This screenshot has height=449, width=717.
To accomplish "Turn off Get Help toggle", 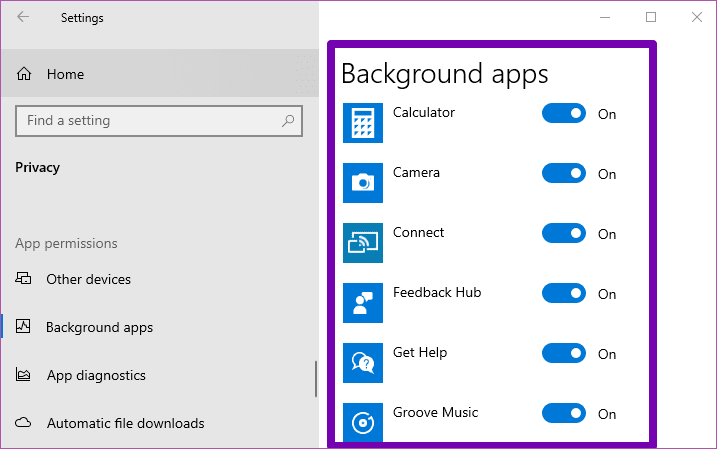I will click(564, 353).
